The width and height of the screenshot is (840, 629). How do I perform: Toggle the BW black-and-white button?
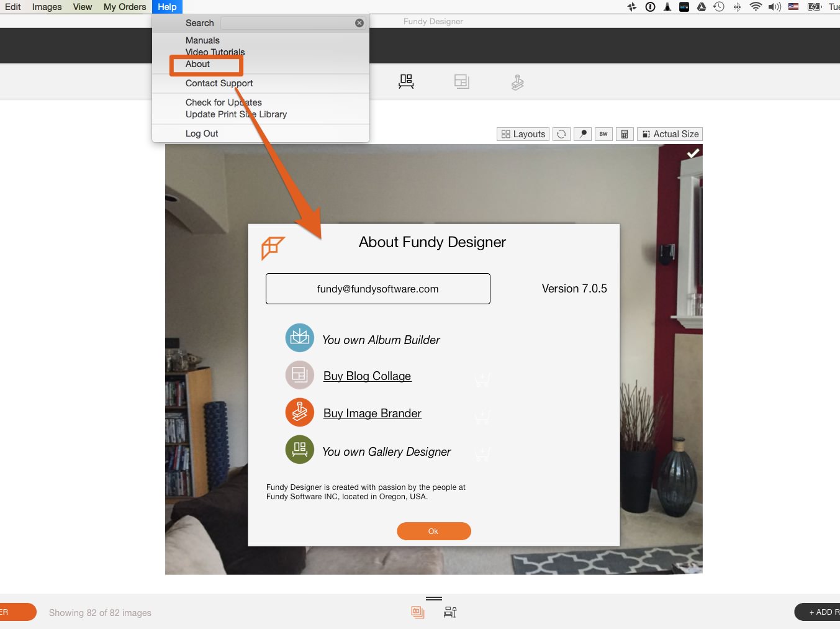pyautogui.click(x=603, y=134)
